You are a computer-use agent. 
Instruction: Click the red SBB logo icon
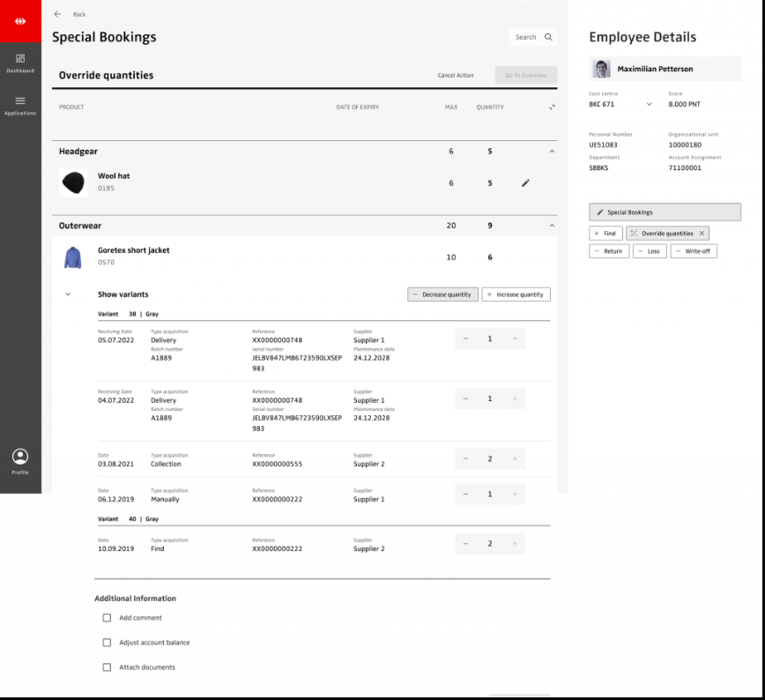point(20,20)
